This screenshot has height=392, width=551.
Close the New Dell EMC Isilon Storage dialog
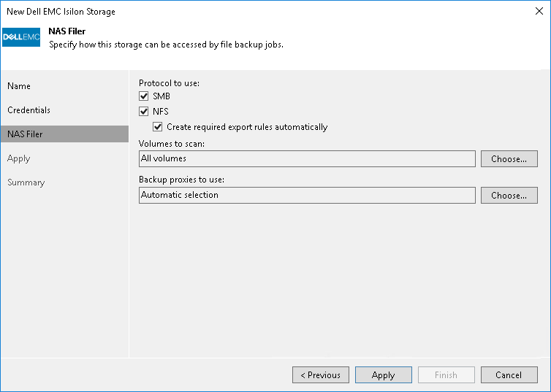click(538, 12)
